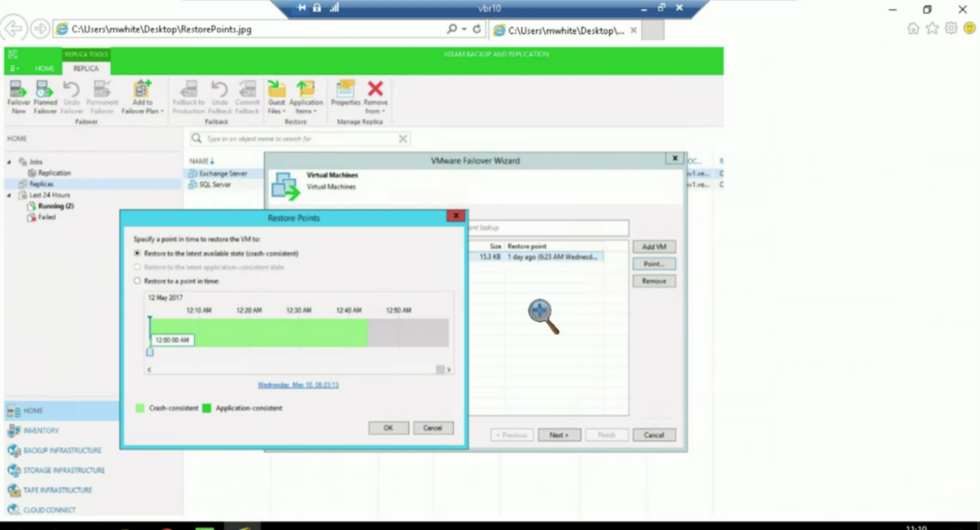
Task: Click the browser Forward arrow button
Action: click(40, 29)
